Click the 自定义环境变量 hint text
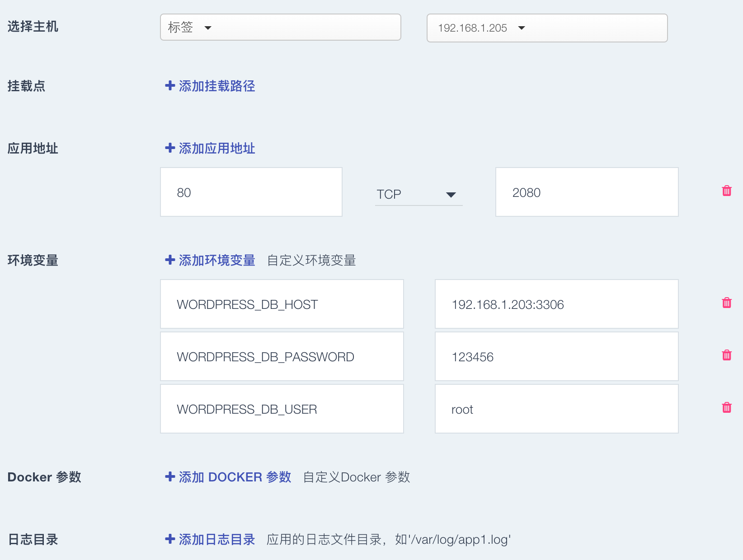Image resolution: width=743 pixels, height=560 pixels. click(x=311, y=260)
